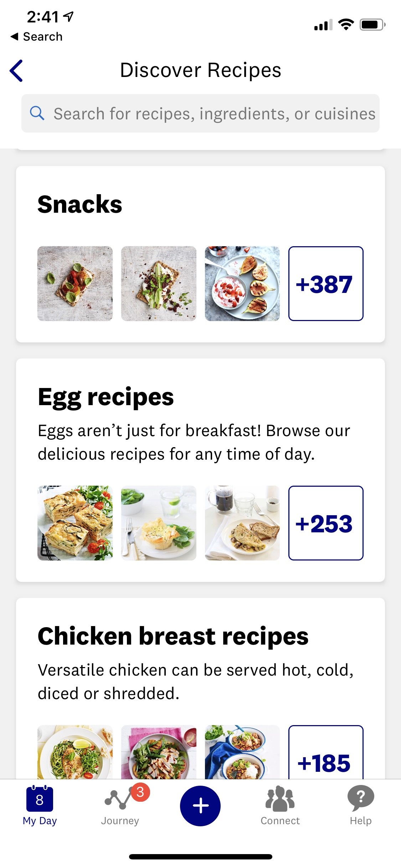Tap the Journey notification badge

click(140, 792)
